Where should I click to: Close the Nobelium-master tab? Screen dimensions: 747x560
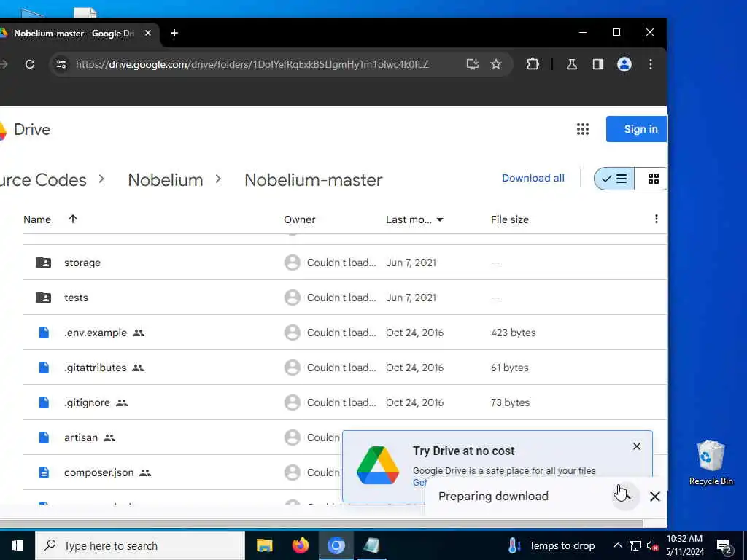pos(147,33)
